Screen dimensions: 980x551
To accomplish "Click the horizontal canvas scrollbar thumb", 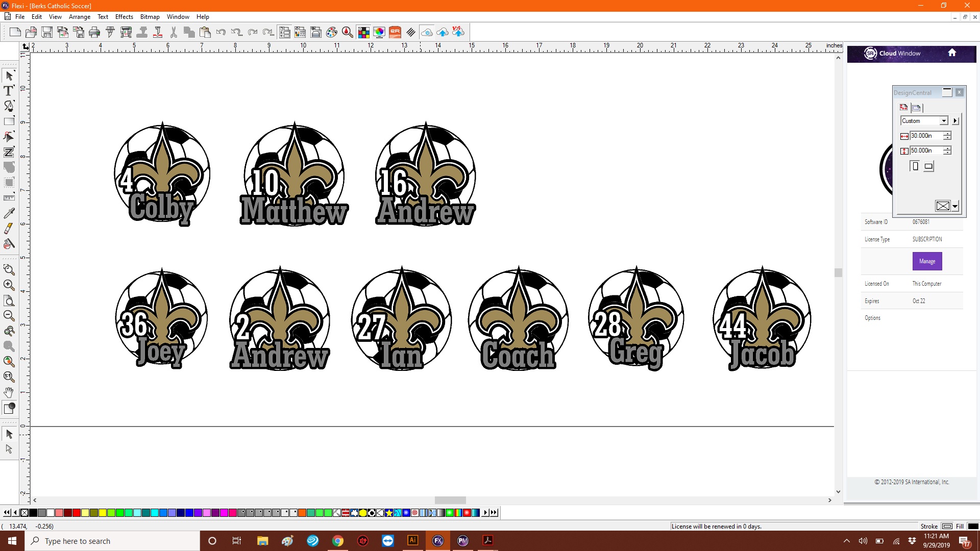I will point(450,500).
